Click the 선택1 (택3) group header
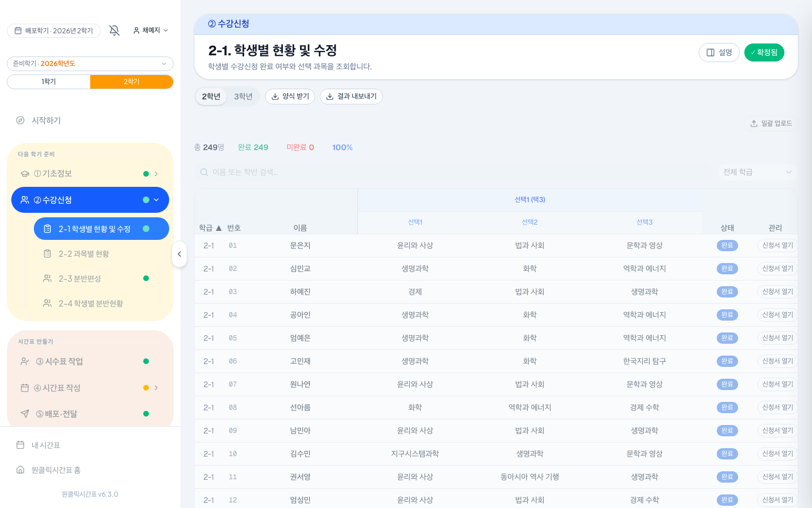This screenshot has width=812, height=508. point(530,200)
